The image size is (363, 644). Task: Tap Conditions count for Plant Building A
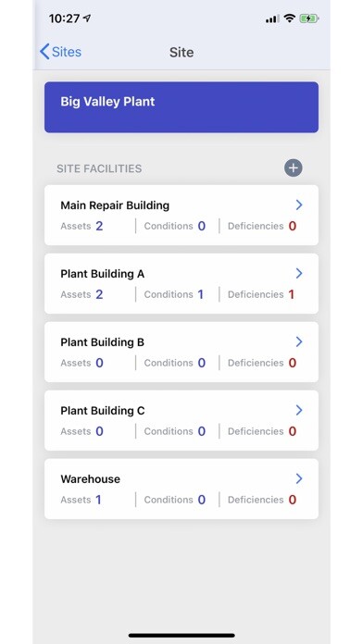(201, 294)
